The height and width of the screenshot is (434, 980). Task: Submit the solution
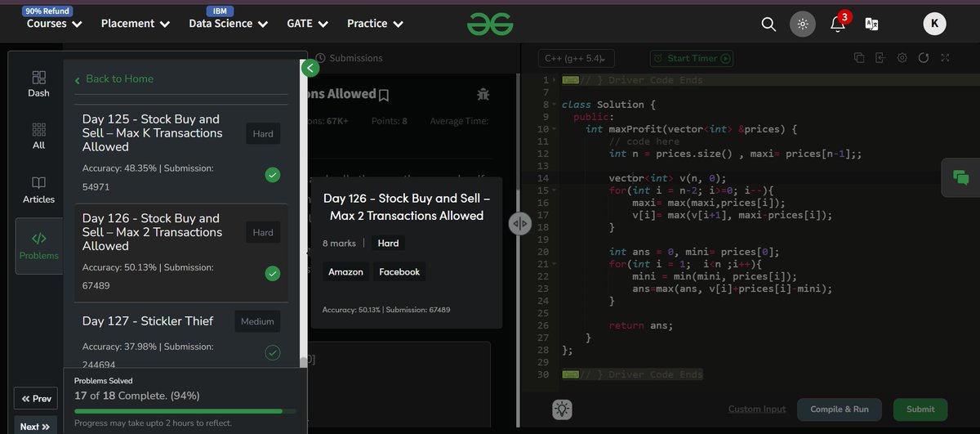[x=920, y=409]
